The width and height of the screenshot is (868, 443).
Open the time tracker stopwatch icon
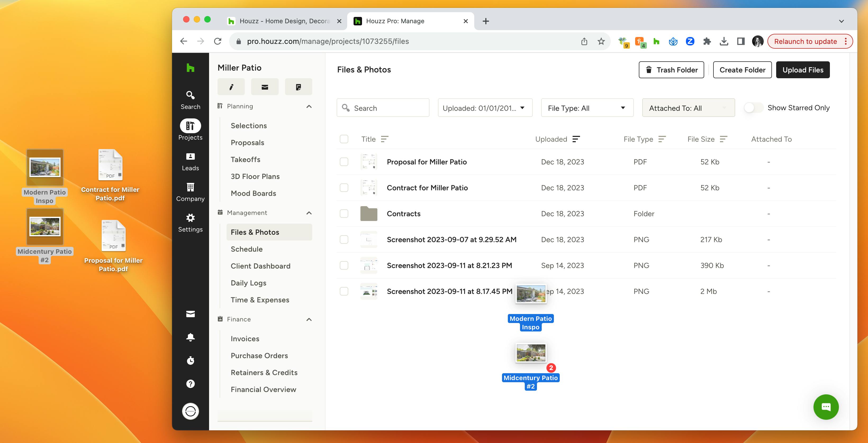click(190, 360)
